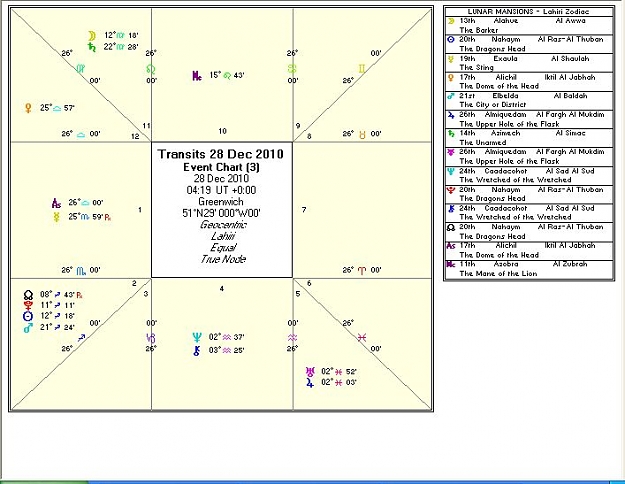Click the '04:19 UT +0:00' time text
Image resolution: width=625 pixels, height=484 pixels.
pyautogui.click(x=221, y=190)
